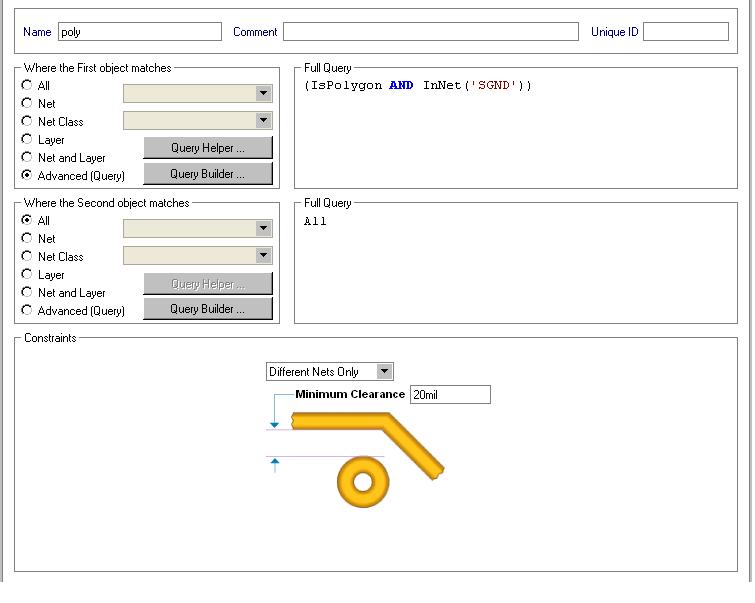
Task: Select 'Net' radio for Second object
Action: [x=27, y=238]
